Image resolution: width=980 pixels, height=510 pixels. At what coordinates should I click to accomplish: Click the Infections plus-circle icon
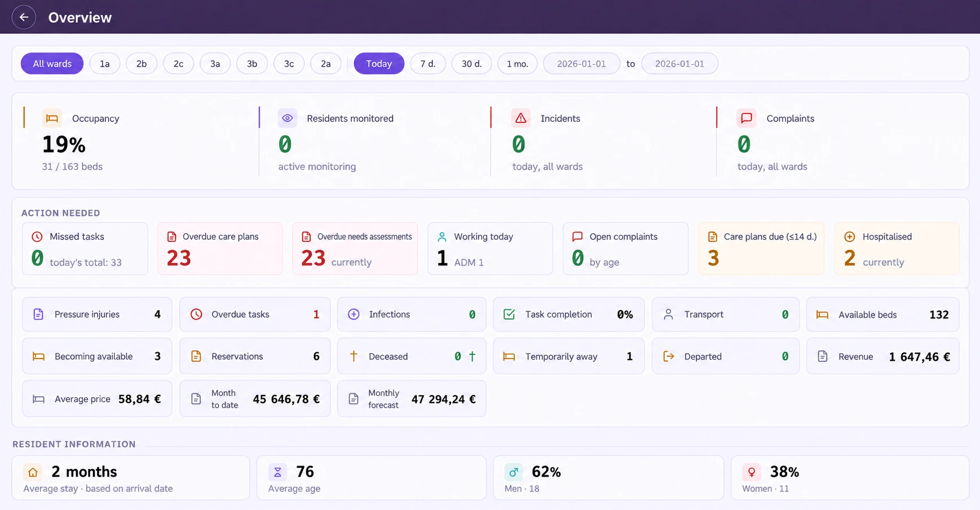(354, 314)
